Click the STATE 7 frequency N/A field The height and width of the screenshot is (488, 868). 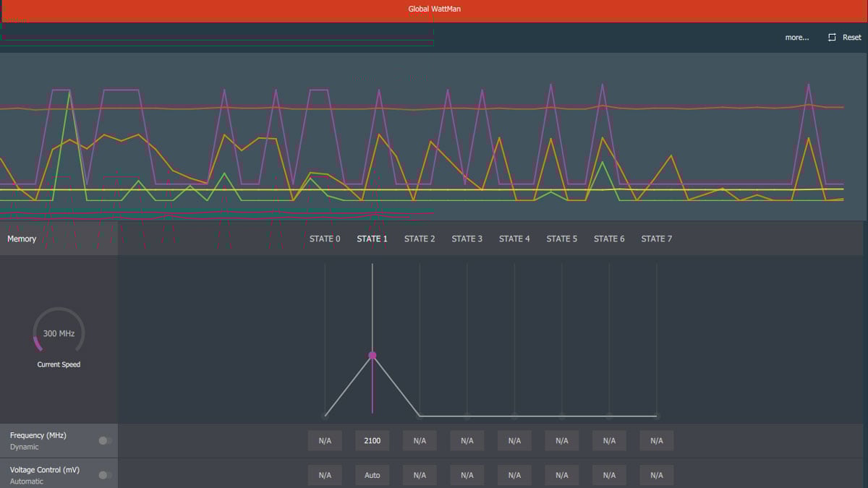coord(657,440)
